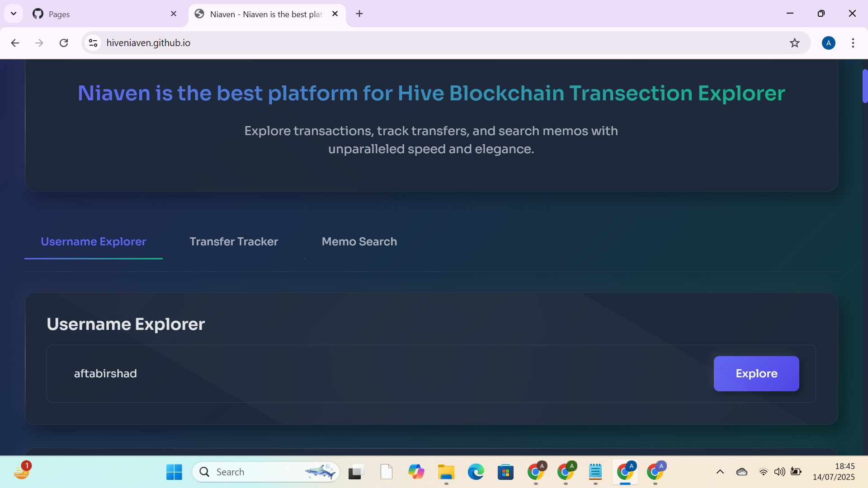This screenshot has width=868, height=488.
Task: Click the username field containing aftabirshad
Action: tap(380, 374)
